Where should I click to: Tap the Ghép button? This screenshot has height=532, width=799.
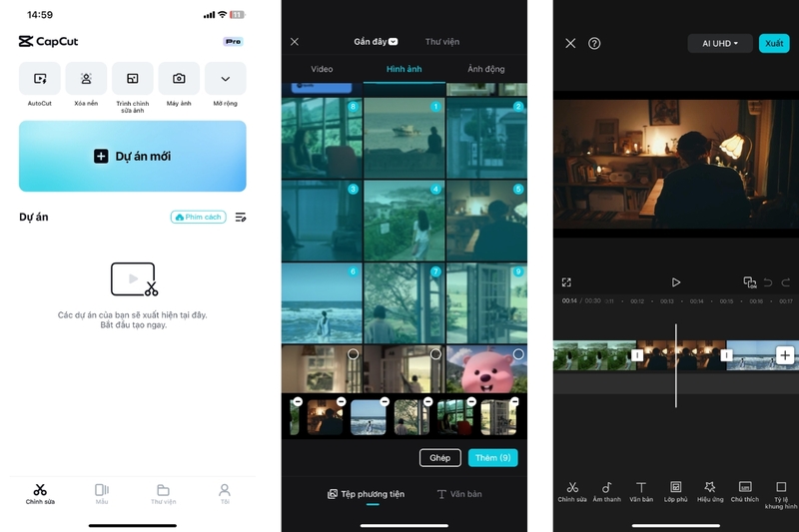coord(440,458)
